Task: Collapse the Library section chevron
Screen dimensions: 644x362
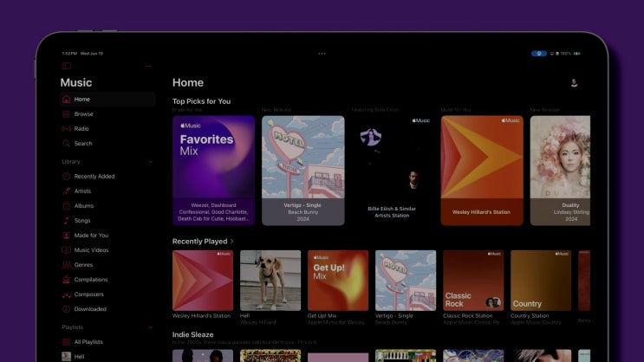Action: [x=150, y=162]
